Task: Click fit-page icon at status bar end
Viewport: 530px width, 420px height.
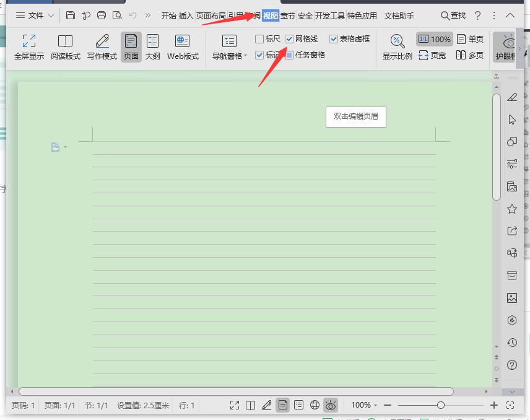Action: pyautogui.click(x=510, y=405)
